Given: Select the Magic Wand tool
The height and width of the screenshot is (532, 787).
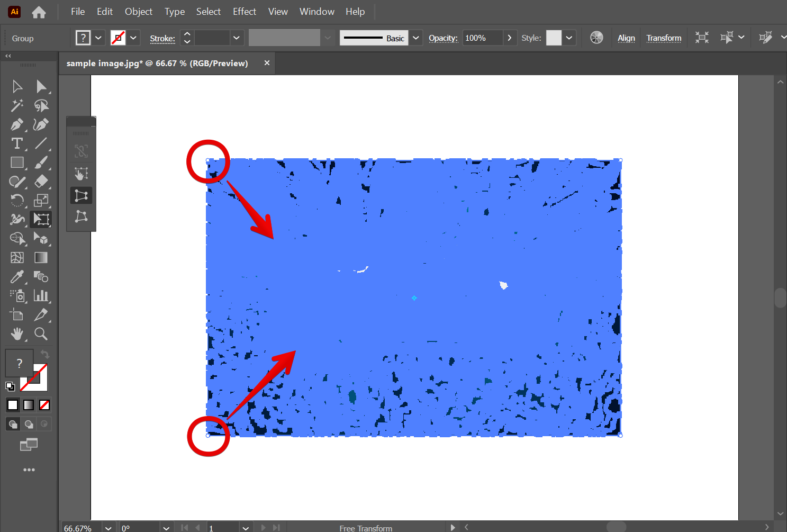Looking at the screenshot, I should 16,106.
